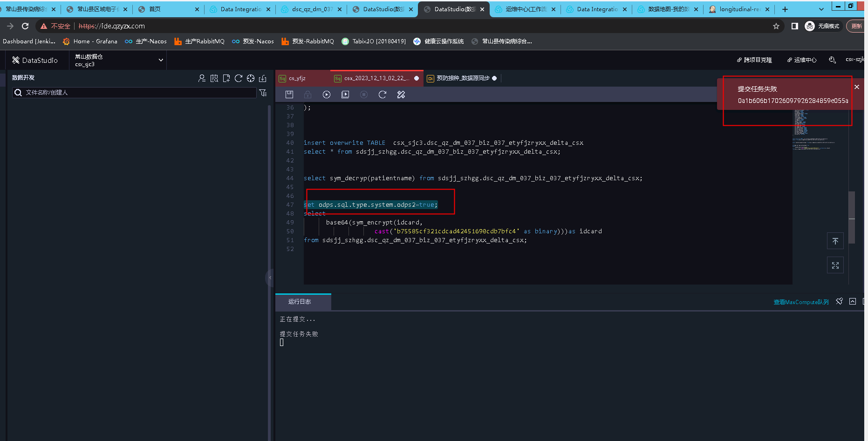This screenshot has width=868, height=441.
Task: Bookmark this page with the star icon
Action: click(776, 26)
